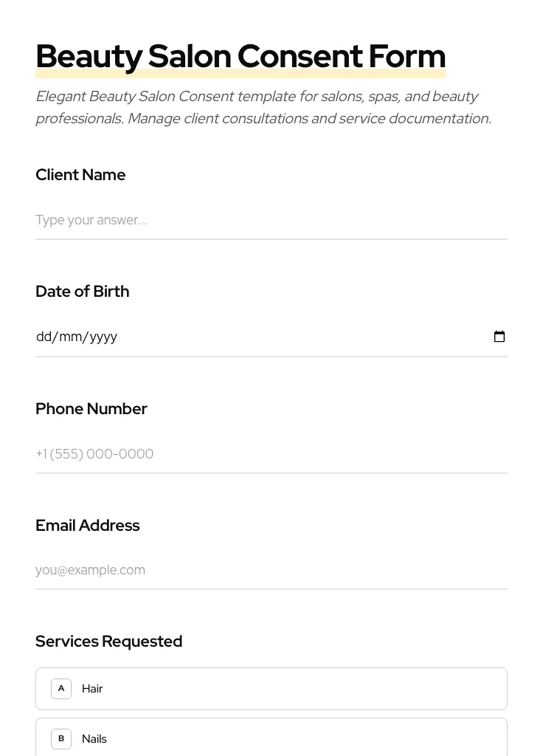Viewport: 543px width, 756px height.
Task: Click the Beauty Salon Consent Form title
Action: coord(241,57)
